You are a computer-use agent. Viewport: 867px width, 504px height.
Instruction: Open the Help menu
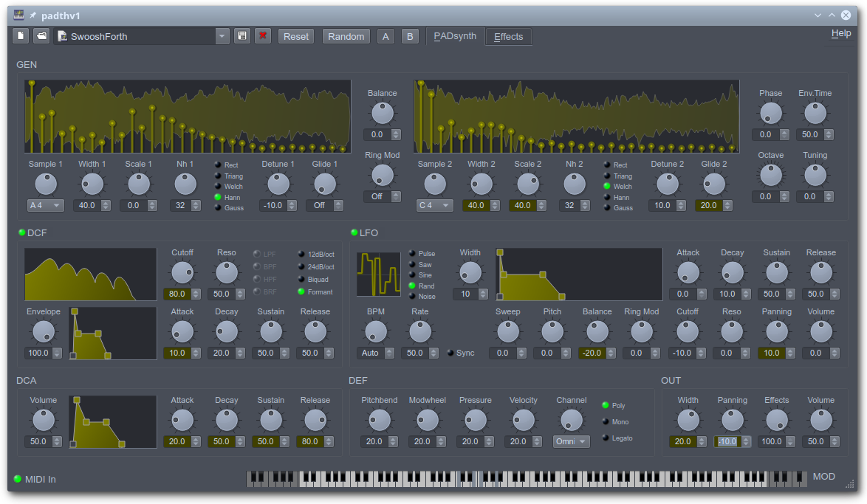pyautogui.click(x=840, y=33)
